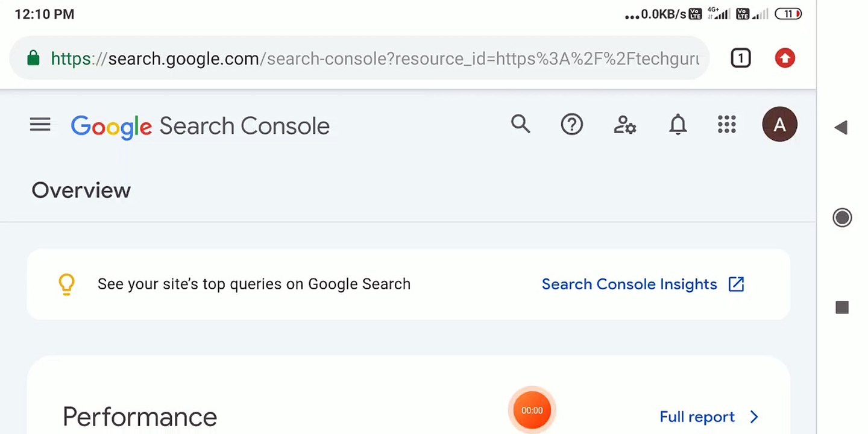Click the Performance card heading
The width and height of the screenshot is (868, 434).
point(140,417)
